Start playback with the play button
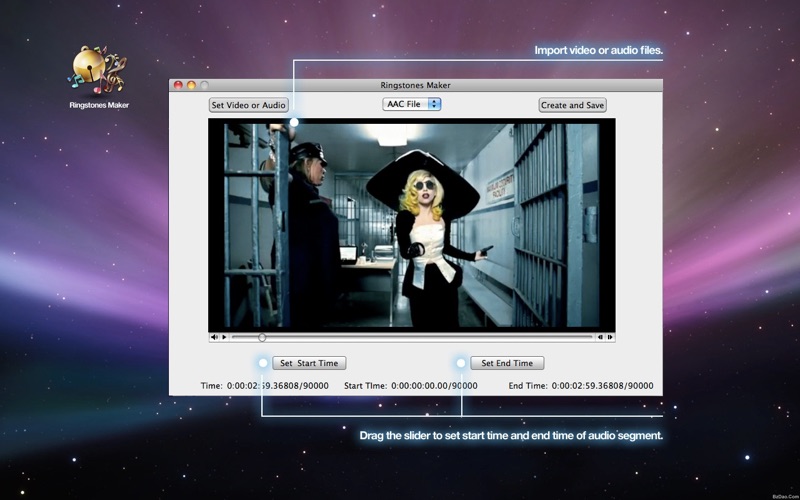Image resolution: width=800 pixels, height=500 pixels. point(224,337)
